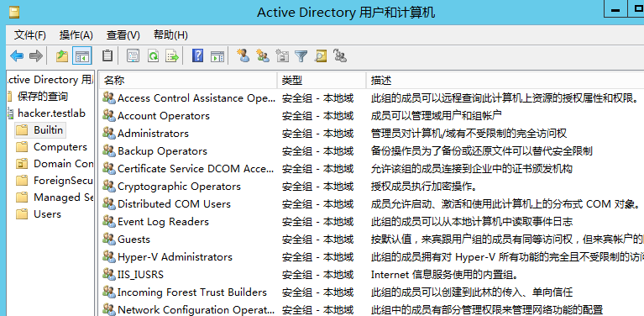Select the Guests group row
The width and height of the screenshot is (644, 316).
click(134, 240)
